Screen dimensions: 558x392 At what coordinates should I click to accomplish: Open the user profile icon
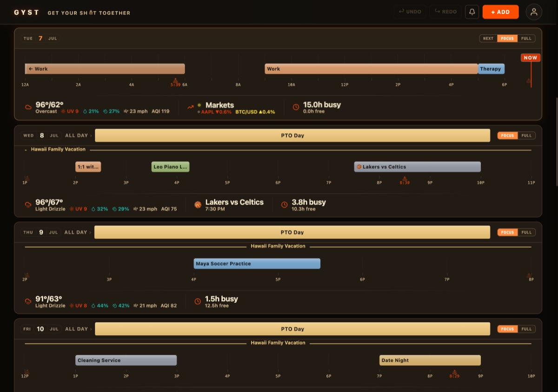coord(534,12)
